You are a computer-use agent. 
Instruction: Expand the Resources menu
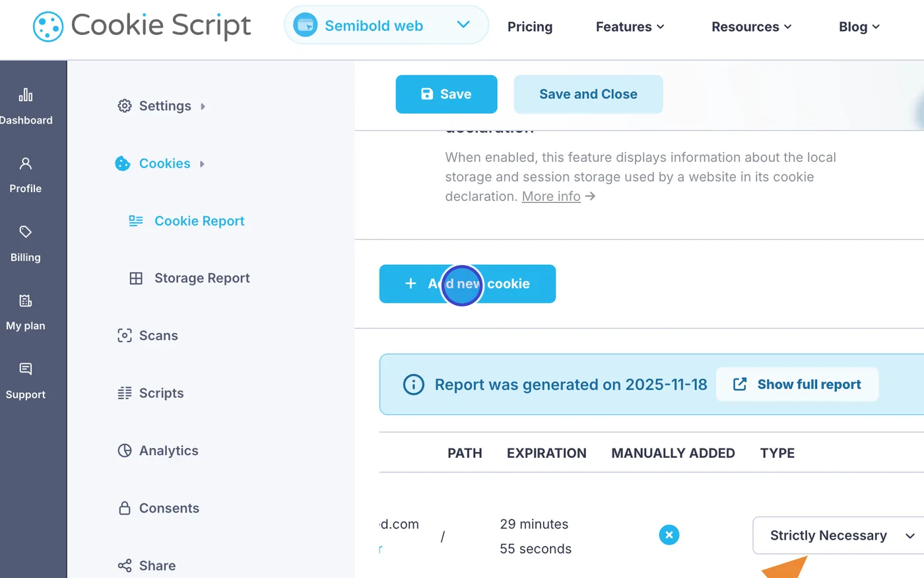tap(751, 26)
